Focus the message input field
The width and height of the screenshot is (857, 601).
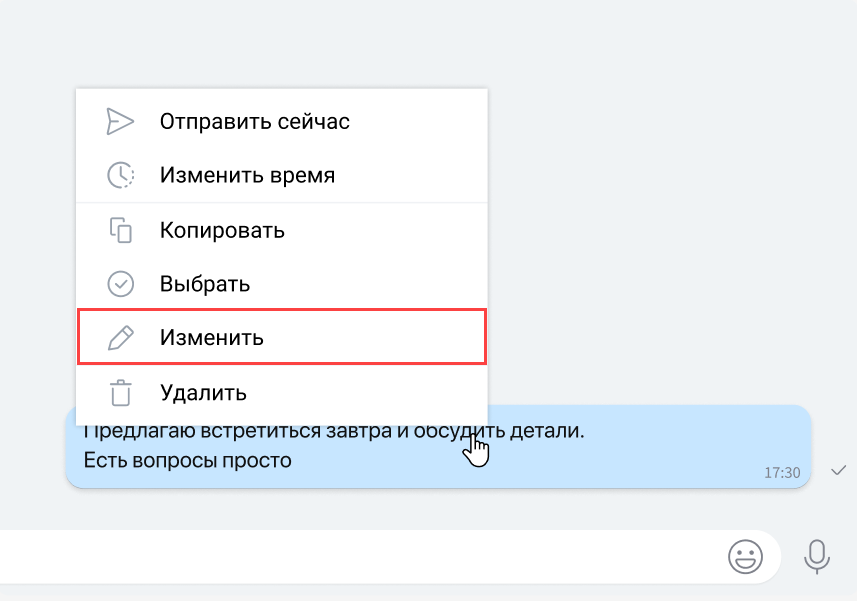[x=350, y=556]
